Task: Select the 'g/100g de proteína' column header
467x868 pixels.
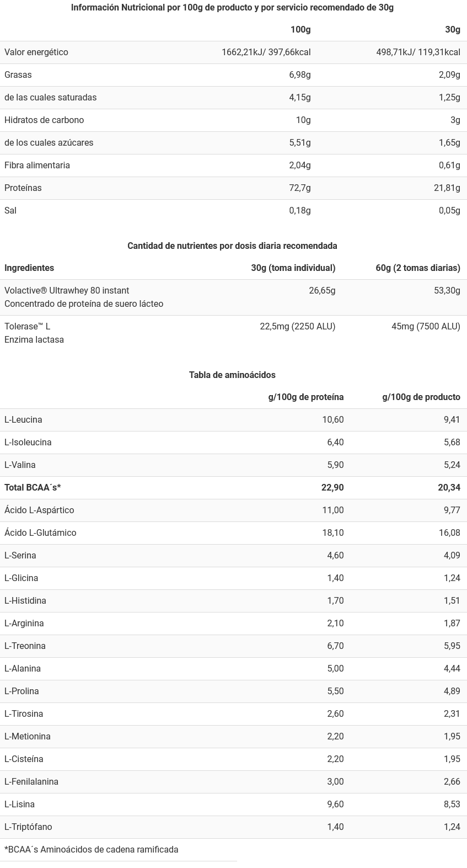Action: pos(305,397)
